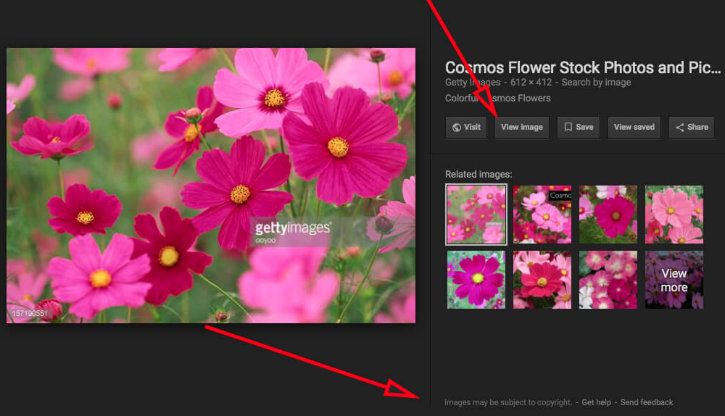This screenshot has width=725, height=416.
Task: Open the View image button
Action: [x=522, y=128]
